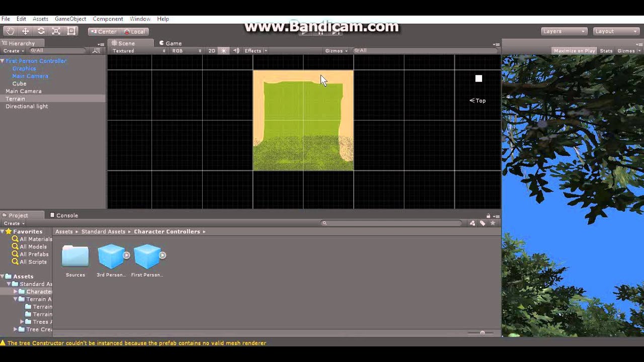The width and height of the screenshot is (644, 362).
Task: Open the Layout dropdown
Action: (x=616, y=31)
